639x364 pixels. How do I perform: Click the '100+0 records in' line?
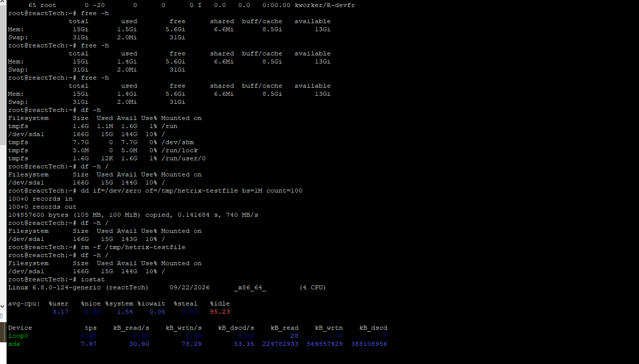coord(40,199)
